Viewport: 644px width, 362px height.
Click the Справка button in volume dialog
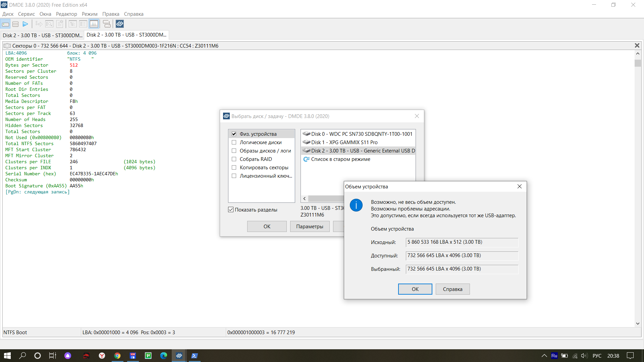452,289
